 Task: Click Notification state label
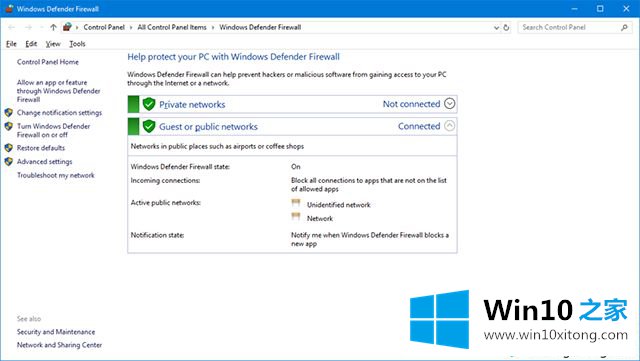coord(157,235)
